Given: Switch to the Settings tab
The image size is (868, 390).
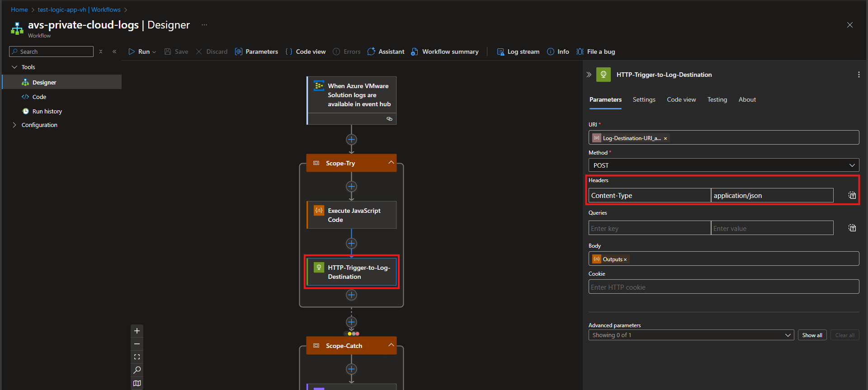Looking at the screenshot, I should (644, 99).
